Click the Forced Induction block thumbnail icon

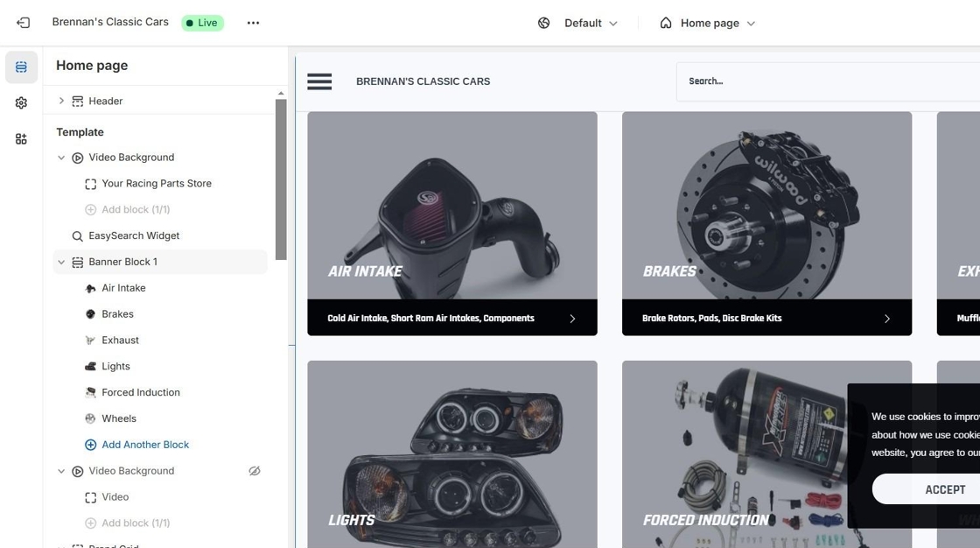(x=91, y=392)
